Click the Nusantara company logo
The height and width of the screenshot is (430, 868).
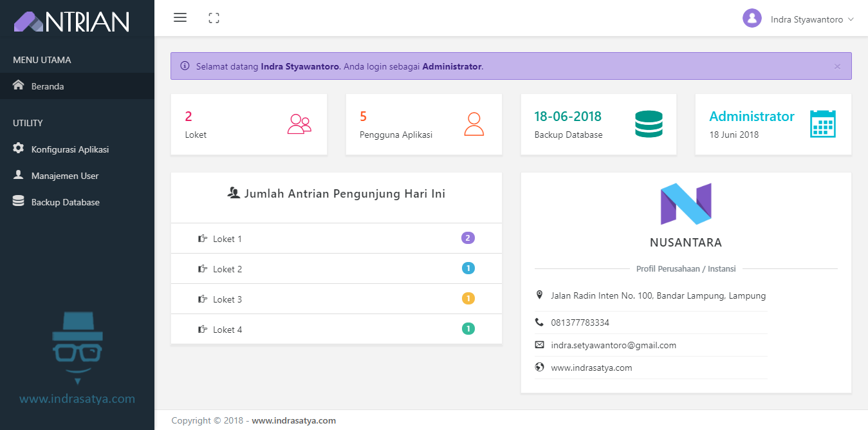(685, 205)
